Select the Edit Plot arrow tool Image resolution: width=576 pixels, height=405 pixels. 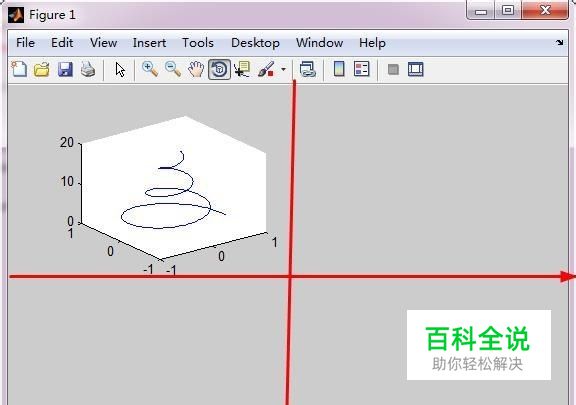(x=120, y=69)
